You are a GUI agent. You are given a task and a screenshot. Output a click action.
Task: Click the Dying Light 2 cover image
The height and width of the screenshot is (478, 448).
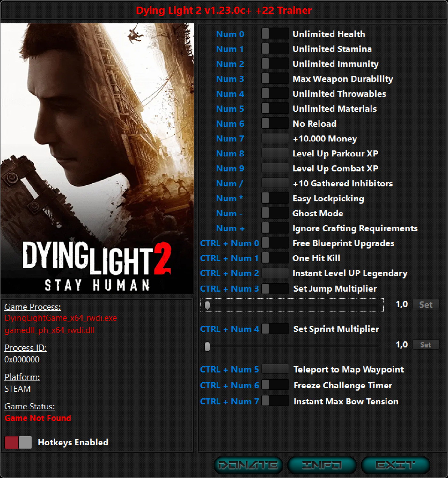click(x=97, y=158)
